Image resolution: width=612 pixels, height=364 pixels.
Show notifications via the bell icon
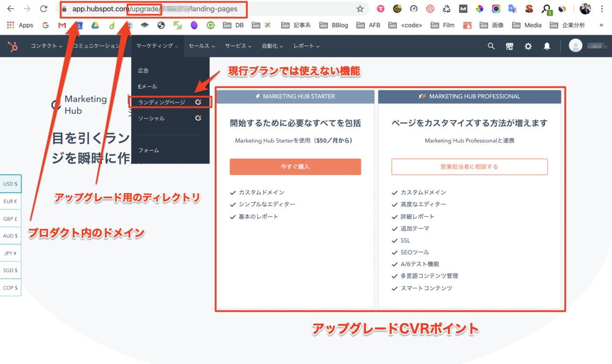tap(546, 46)
